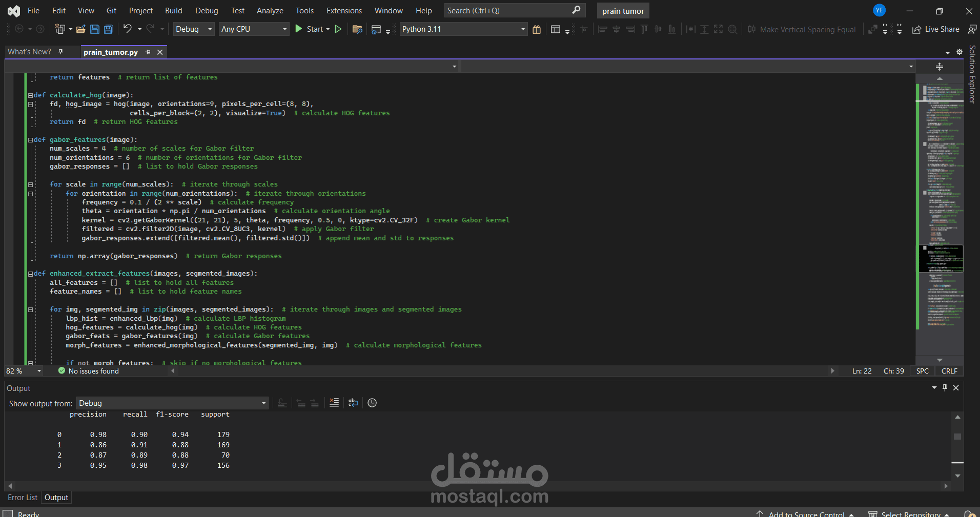Collapse the 'for img, segmented_img' loop block
Screen dimensions: 980x517
point(30,309)
